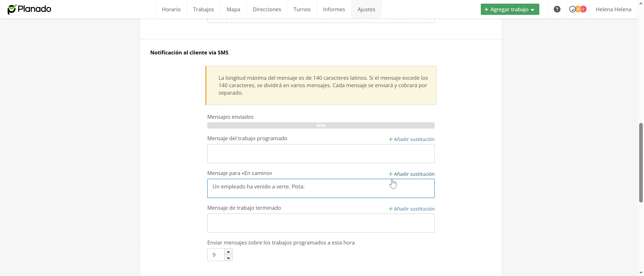
Task: Click the red badge showing 2
Action: [583, 9]
